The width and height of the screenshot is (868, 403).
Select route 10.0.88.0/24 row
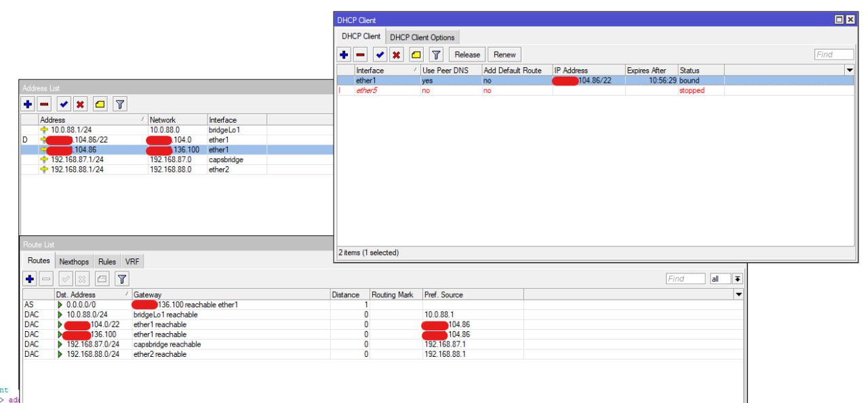click(383, 315)
